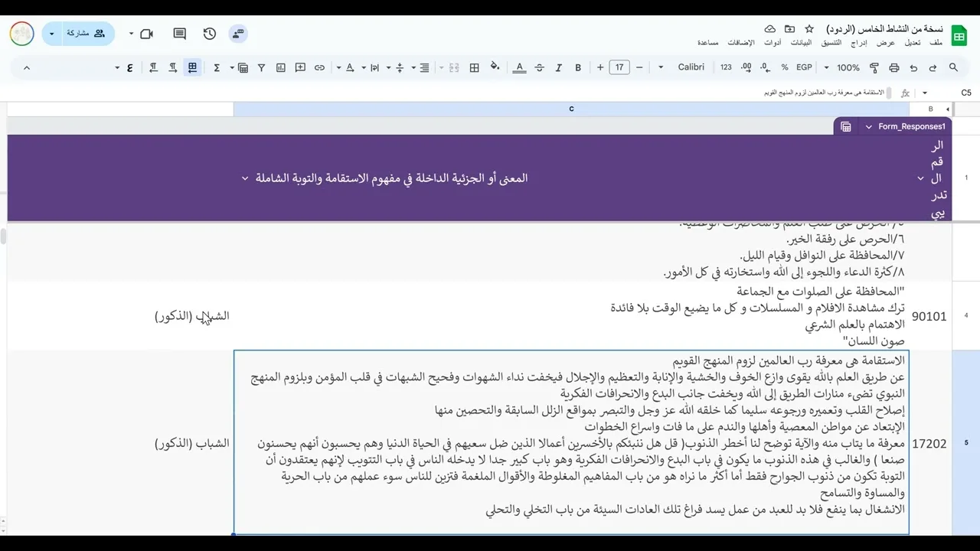Star the document title
This screenshot has height=551, width=980.
(x=809, y=28)
